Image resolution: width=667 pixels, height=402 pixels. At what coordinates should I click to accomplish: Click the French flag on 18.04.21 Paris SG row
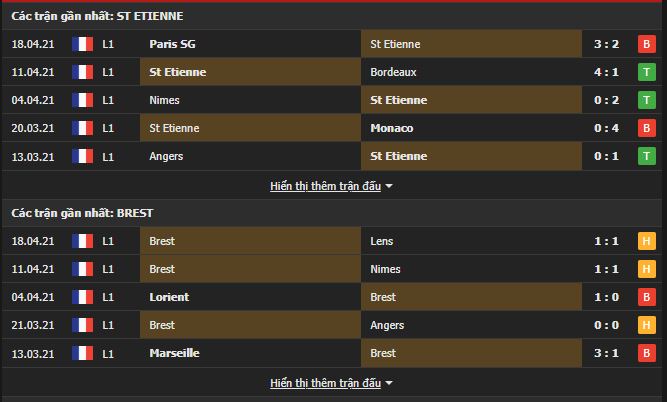83,44
